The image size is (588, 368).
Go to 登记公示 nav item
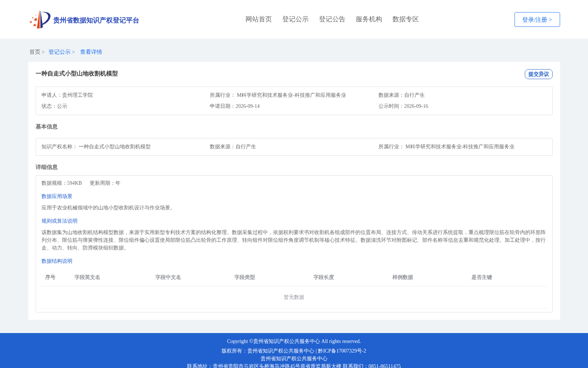tap(295, 19)
